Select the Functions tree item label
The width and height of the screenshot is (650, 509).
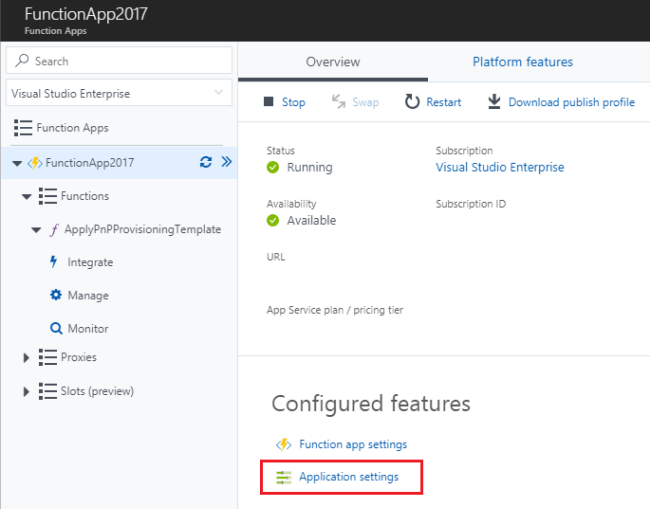[x=85, y=196]
